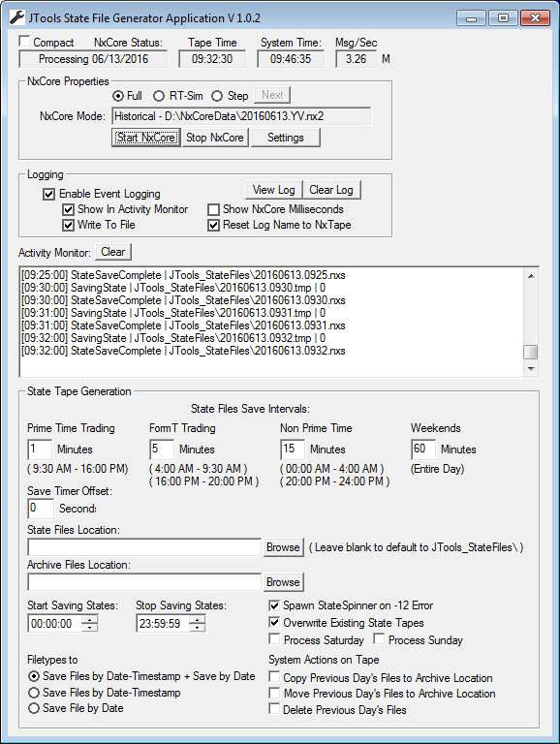Toggle Spawn StateSpinner on -12 Error
The height and width of the screenshot is (744, 560).
[274, 605]
